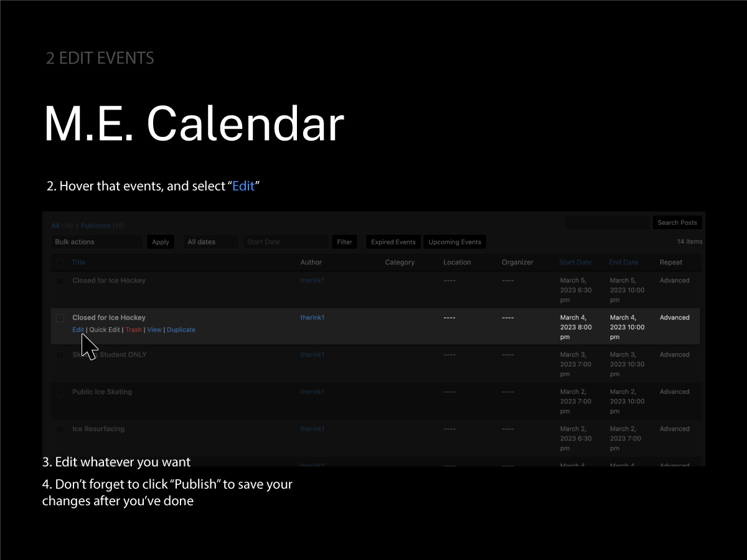
Task: Check the March 4 Closed for Ice Hockey row
Action: [60, 319]
